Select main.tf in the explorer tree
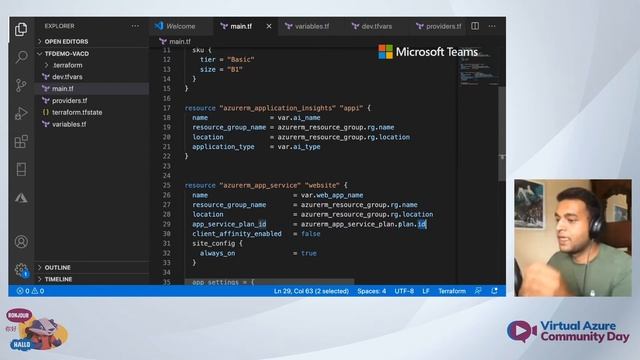Image resolution: width=640 pixels, height=360 pixels. click(92, 89)
